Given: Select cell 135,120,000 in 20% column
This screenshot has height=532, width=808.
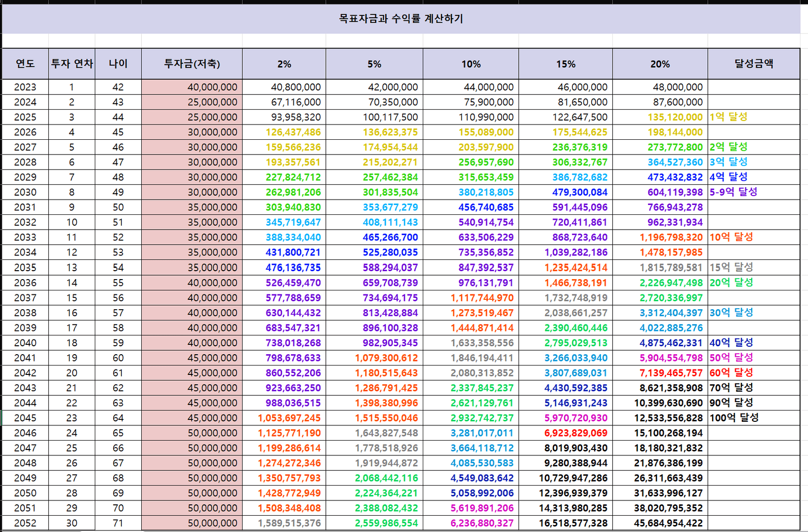Looking at the screenshot, I should pos(660,117).
